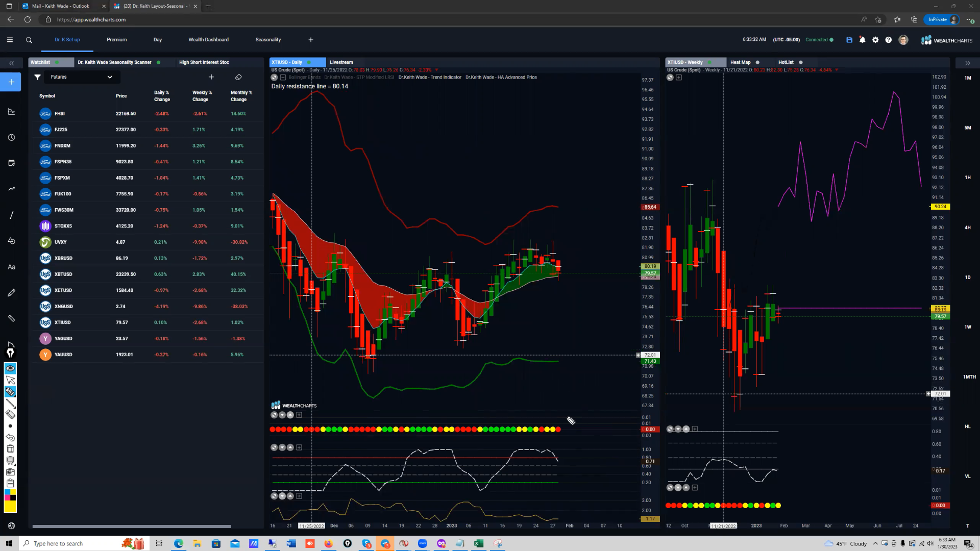Viewport: 980px width, 551px height.
Task: Select the 1MTH timeframe button
Action: click(969, 377)
